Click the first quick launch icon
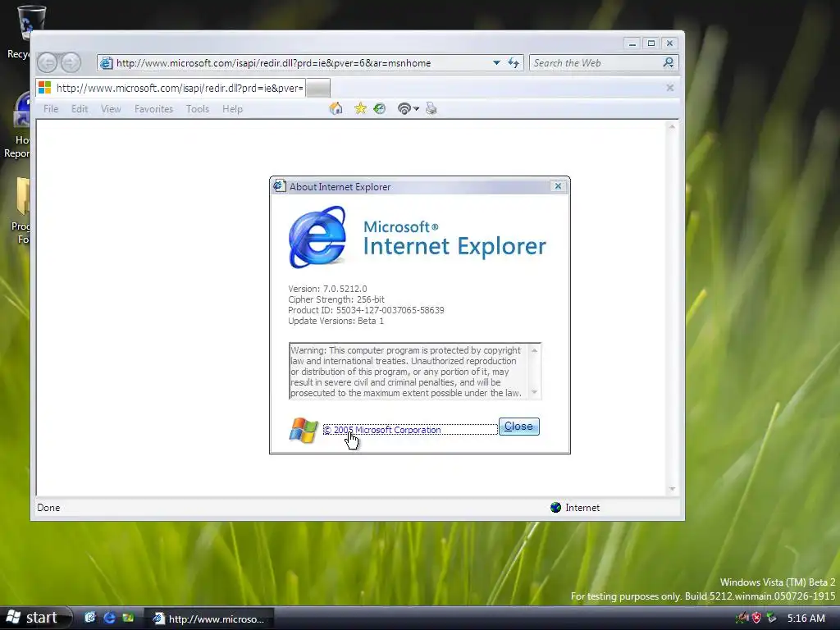Viewport: 840px width, 630px height. tap(90, 618)
